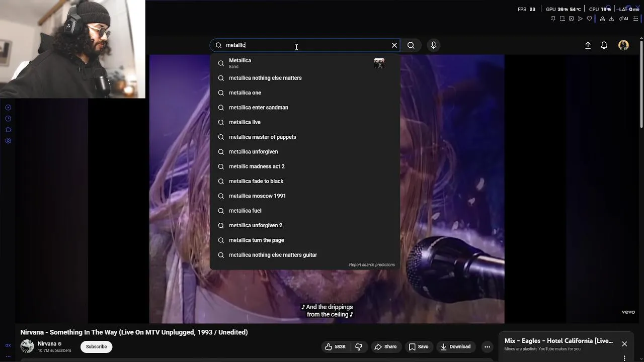644x362 pixels.
Task: Click the heart favorite icon in overlay
Action: 589,19
